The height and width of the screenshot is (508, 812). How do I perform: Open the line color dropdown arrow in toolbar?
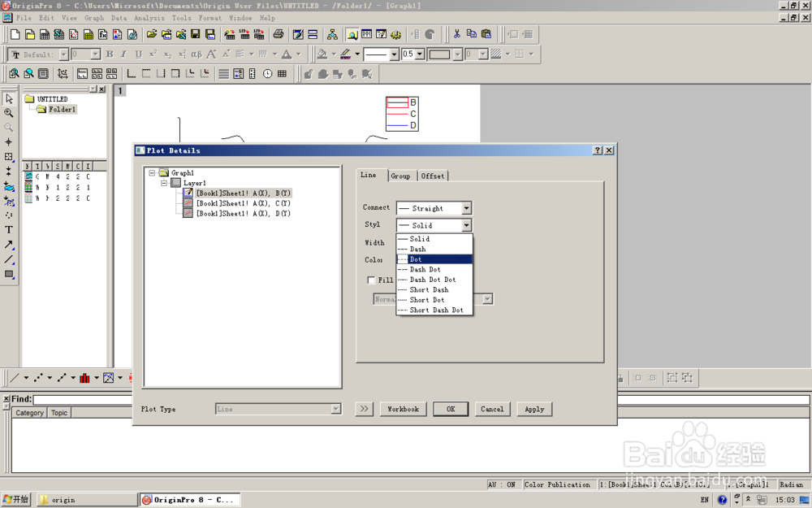pos(357,54)
